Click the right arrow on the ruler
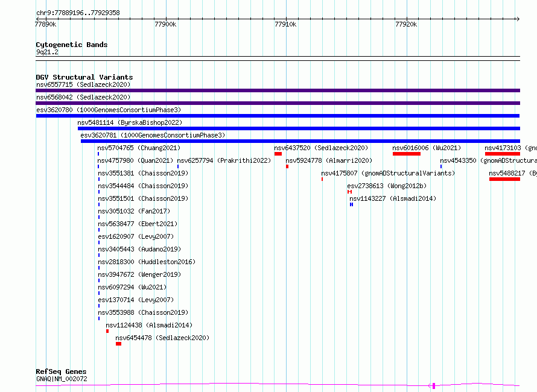The image size is (537, 392). pos(518,19)
